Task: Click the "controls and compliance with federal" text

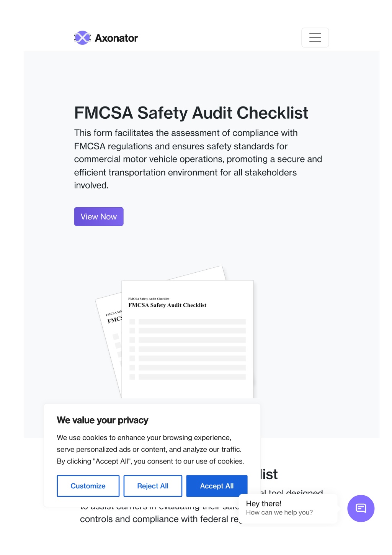Action: pos(154,519)
